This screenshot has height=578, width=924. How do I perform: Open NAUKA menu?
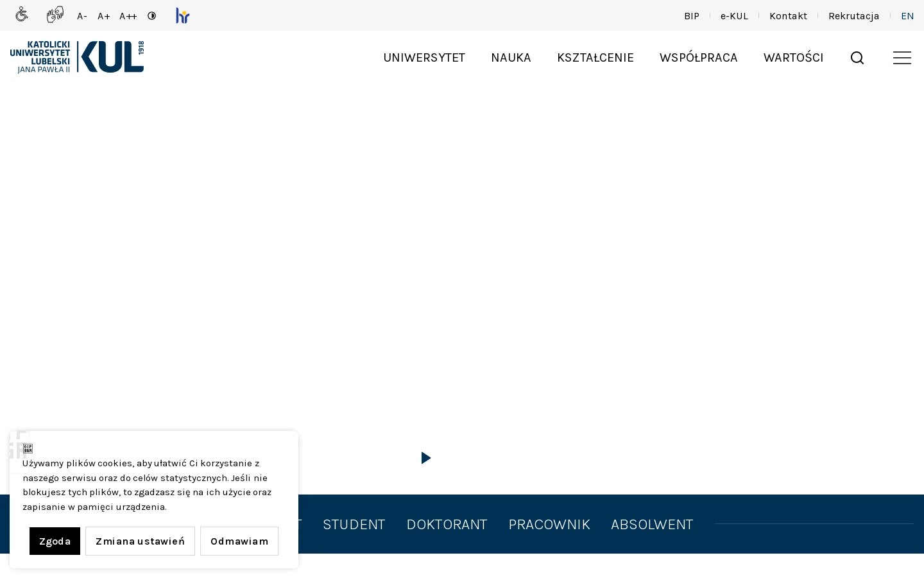coord(511,58)
